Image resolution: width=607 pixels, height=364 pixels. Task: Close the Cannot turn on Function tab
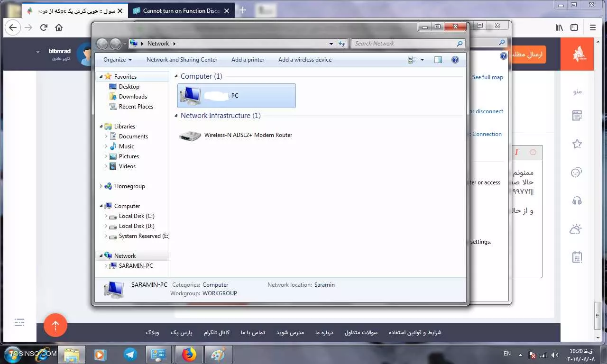(x=227, y=10)
